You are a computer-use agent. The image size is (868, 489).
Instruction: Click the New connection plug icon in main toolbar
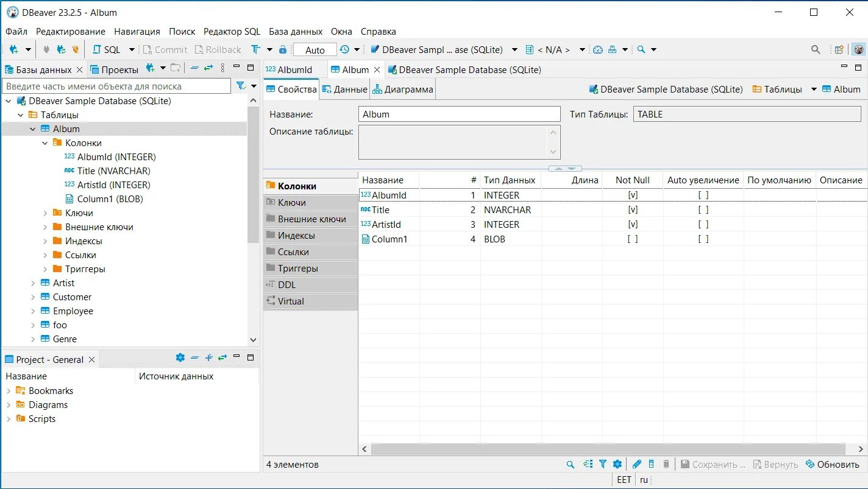(x=13, y=49)
